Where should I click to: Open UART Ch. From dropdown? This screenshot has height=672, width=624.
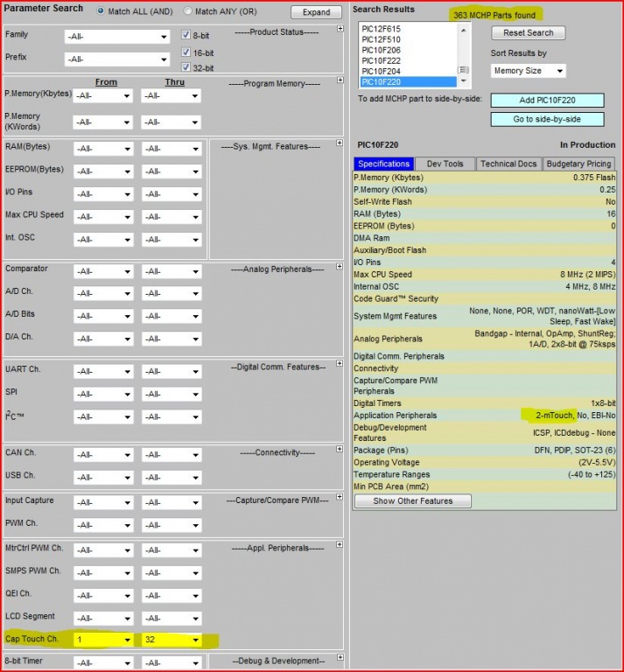[x=103, y=372]
